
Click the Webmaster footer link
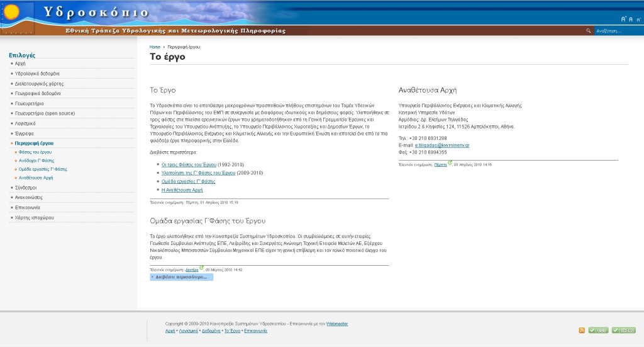click(x=337, y=324)
